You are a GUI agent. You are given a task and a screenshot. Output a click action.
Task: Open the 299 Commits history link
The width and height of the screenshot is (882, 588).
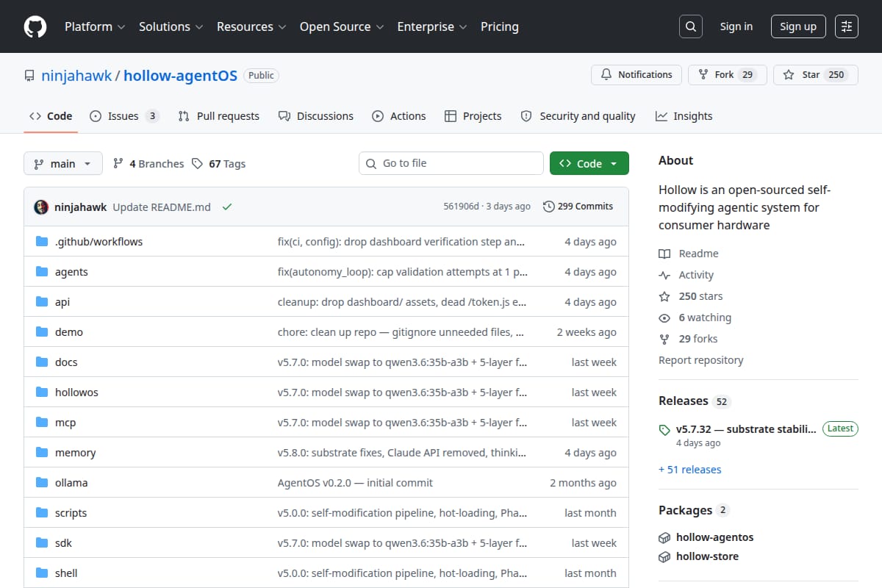578,207
